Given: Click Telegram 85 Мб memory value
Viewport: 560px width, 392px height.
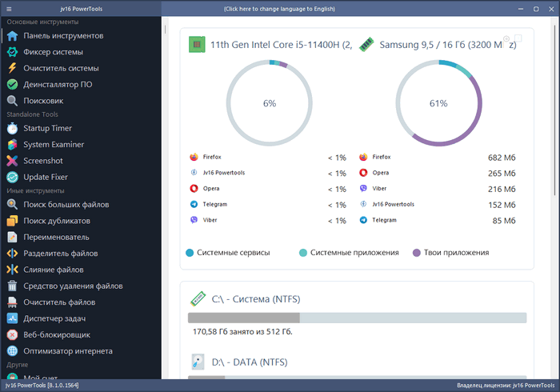Looking at the screenshot, I should (503, 221).
